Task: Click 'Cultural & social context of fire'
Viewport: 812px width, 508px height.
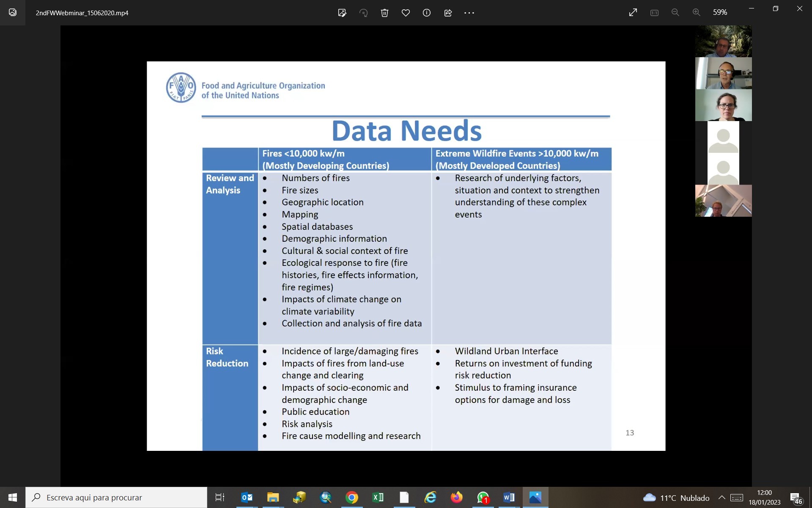Action: point(345,251)
